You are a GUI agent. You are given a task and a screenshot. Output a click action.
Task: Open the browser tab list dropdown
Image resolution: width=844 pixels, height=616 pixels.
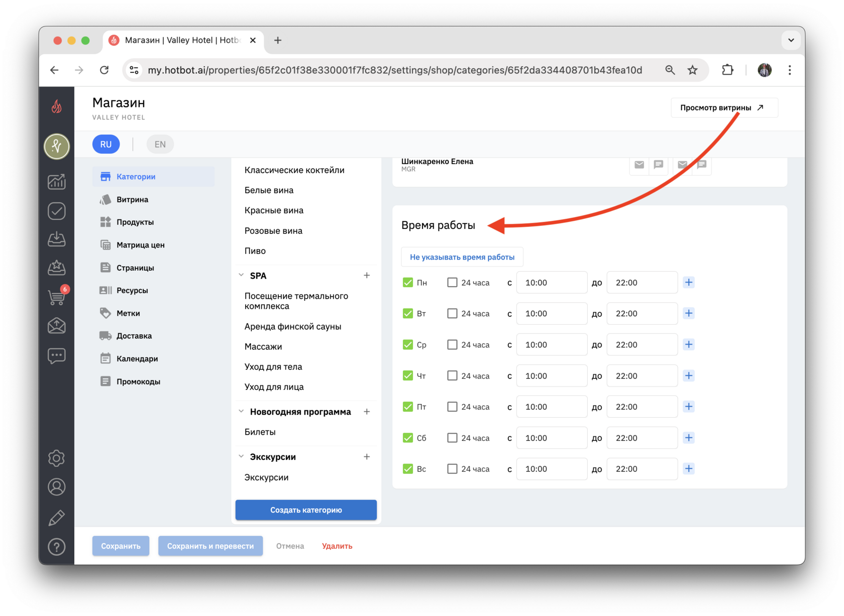(791, 40)
